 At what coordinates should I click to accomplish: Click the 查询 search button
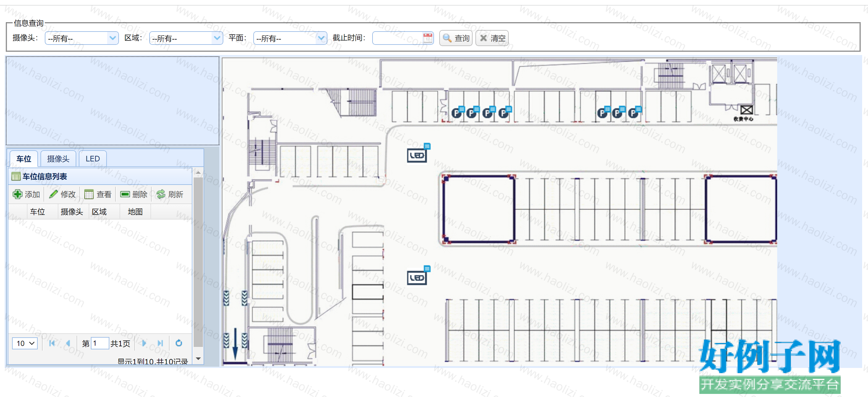(x=456, y=38)
